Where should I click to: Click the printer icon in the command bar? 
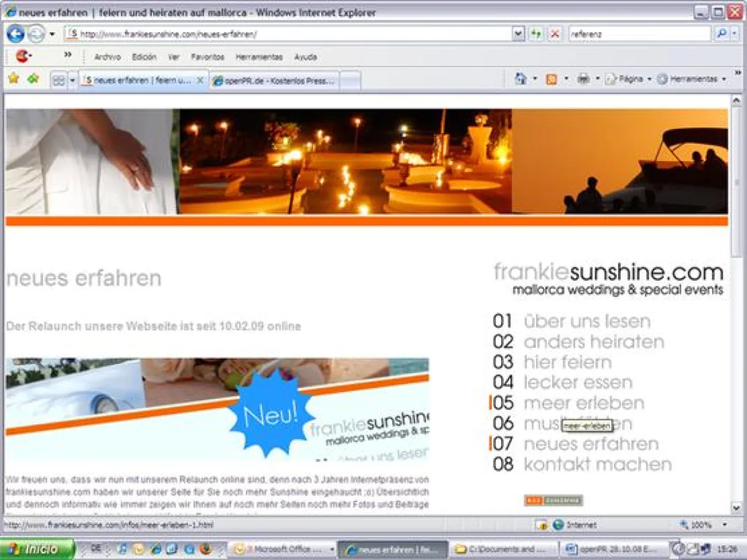[x=583, y=79]
